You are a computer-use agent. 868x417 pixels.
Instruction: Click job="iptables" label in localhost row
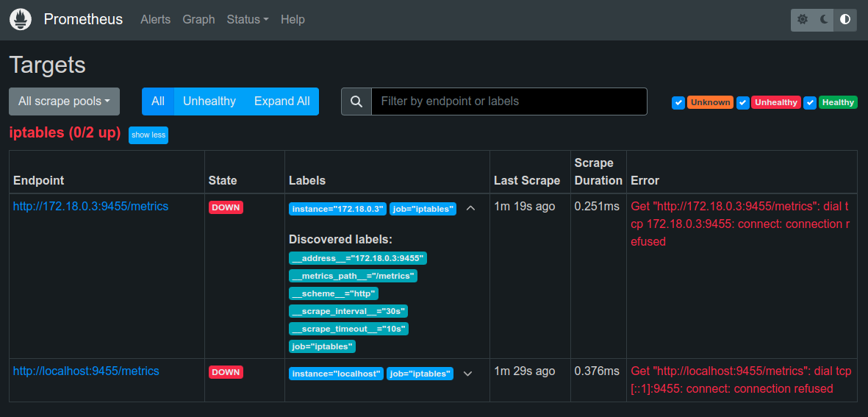[x=420, y=374]
